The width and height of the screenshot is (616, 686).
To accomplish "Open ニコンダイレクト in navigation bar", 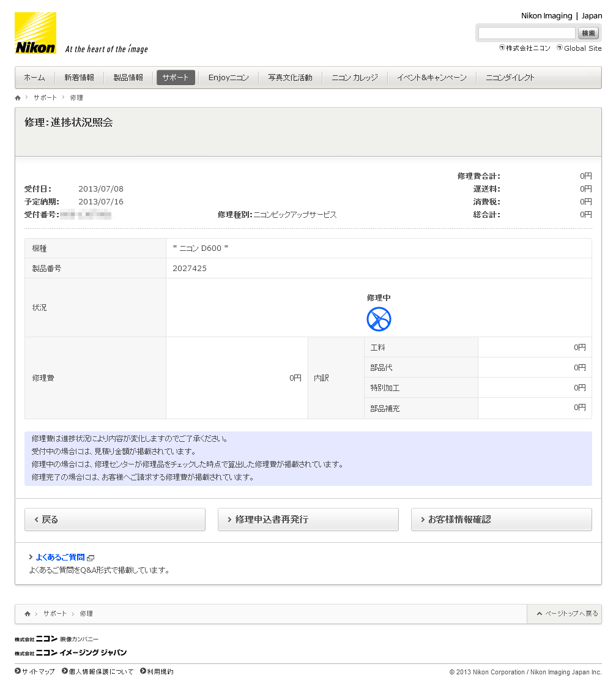I will pos(510,78).
